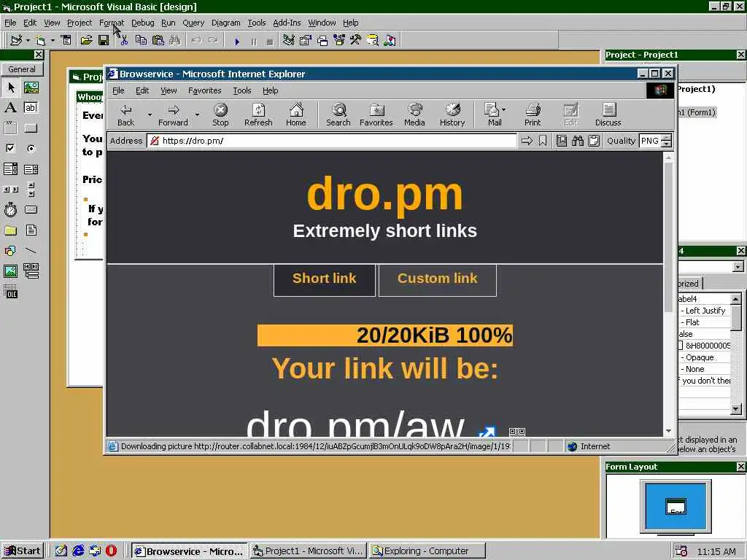Select the PictureBox control in the toolbox
The image size is (747, 560).
pyautogui.click(x=31, y=87)
